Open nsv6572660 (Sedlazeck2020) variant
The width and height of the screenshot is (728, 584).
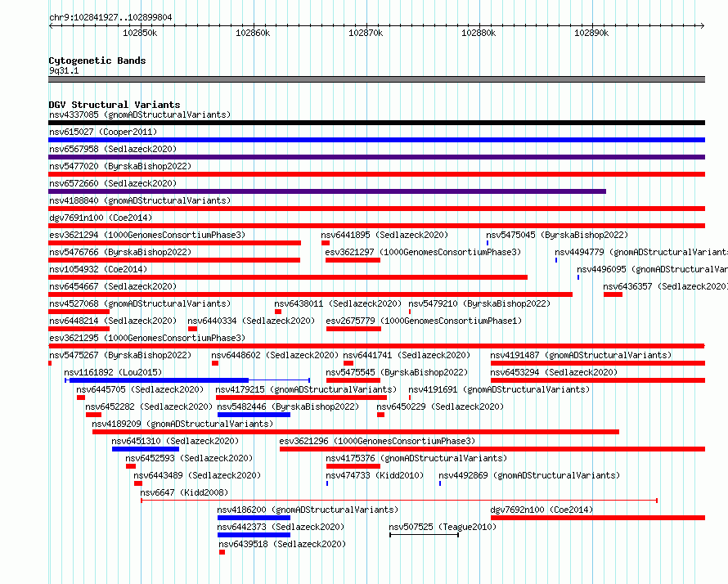pyautogui.click(x=113, y=183)
